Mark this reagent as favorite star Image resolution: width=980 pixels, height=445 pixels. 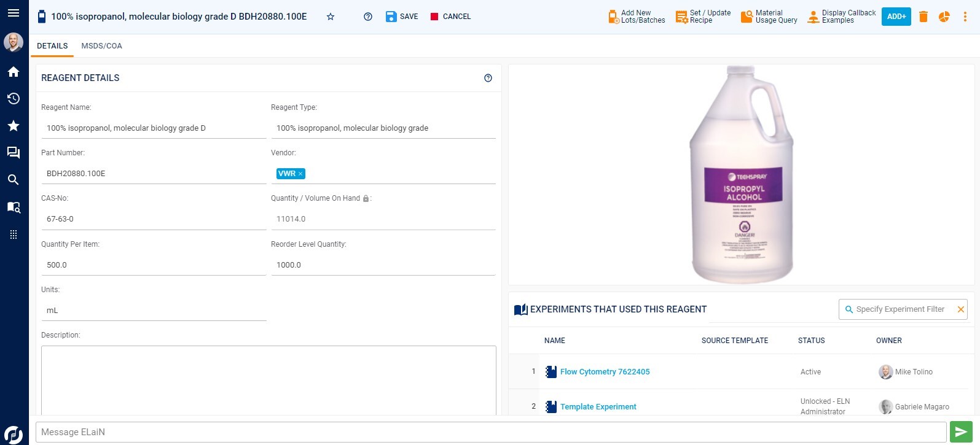tap(331, 17)
